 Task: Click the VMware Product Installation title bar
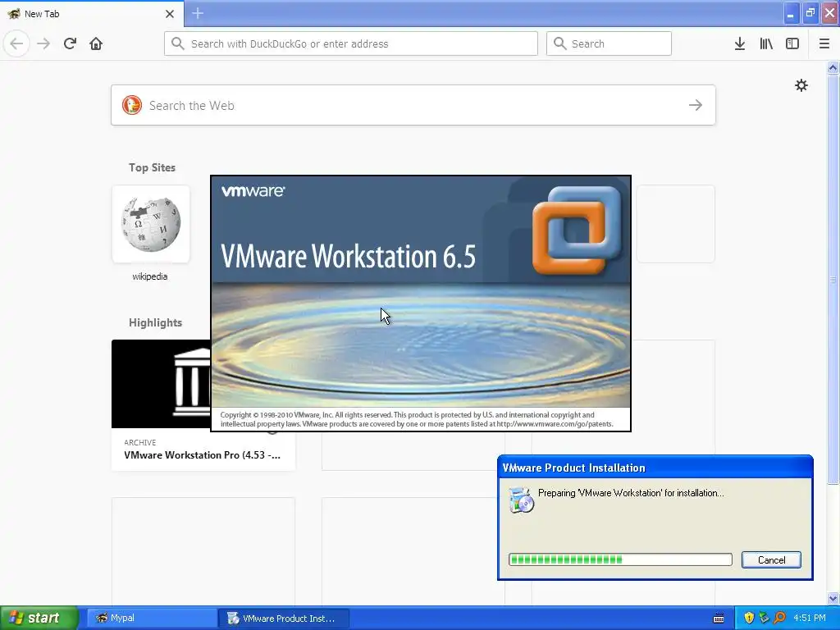655,468
